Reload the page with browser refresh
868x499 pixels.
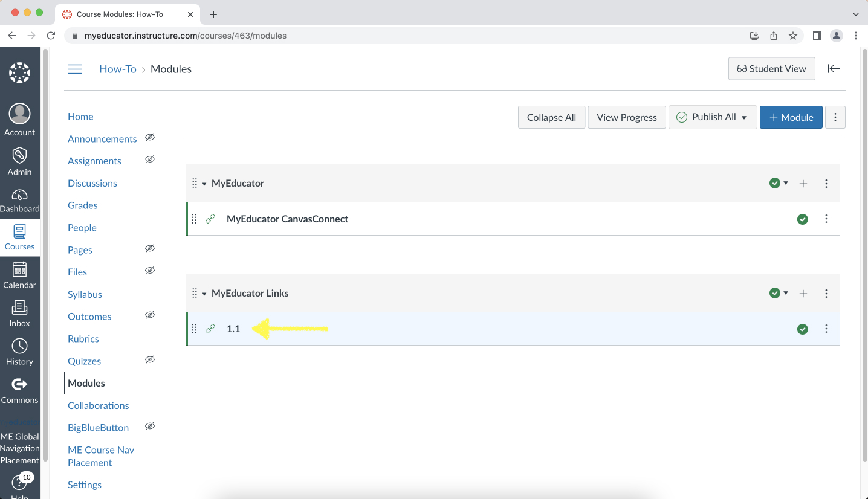coord(51,36)
